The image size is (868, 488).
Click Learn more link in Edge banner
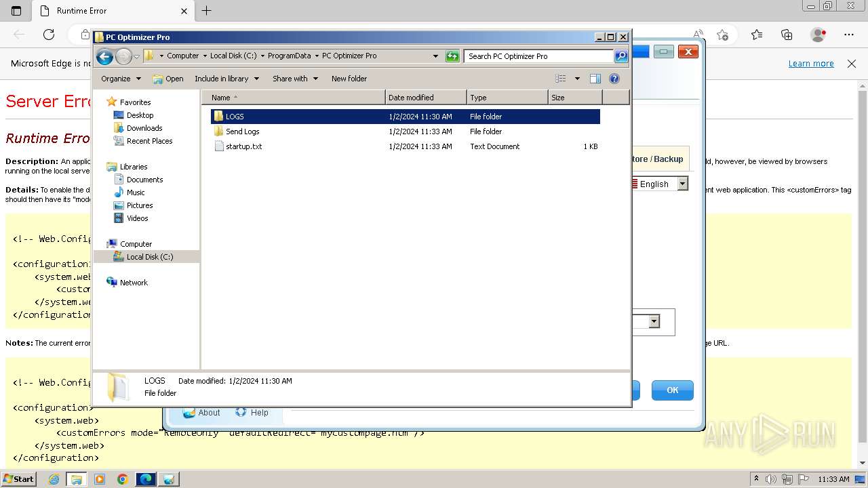point(811,64)
